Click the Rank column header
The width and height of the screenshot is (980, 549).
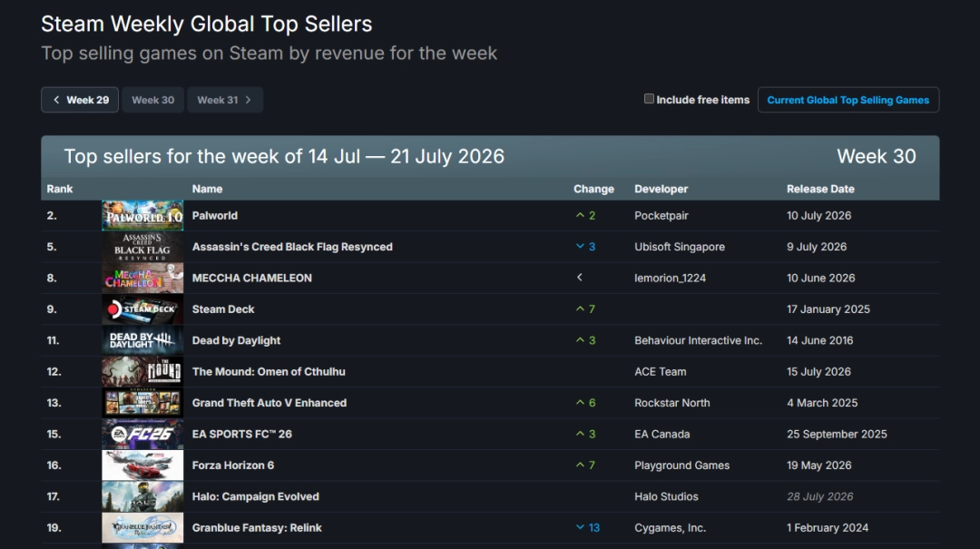(59, 189)
